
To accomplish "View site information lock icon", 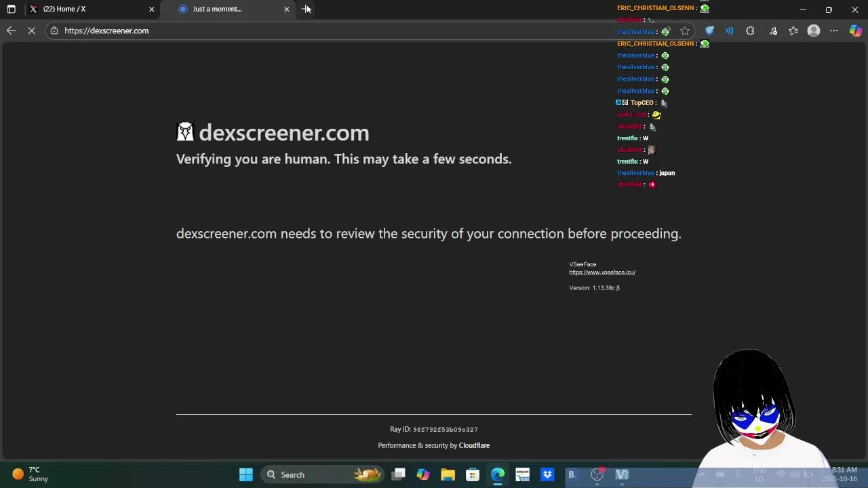I will tap(54, 30).
